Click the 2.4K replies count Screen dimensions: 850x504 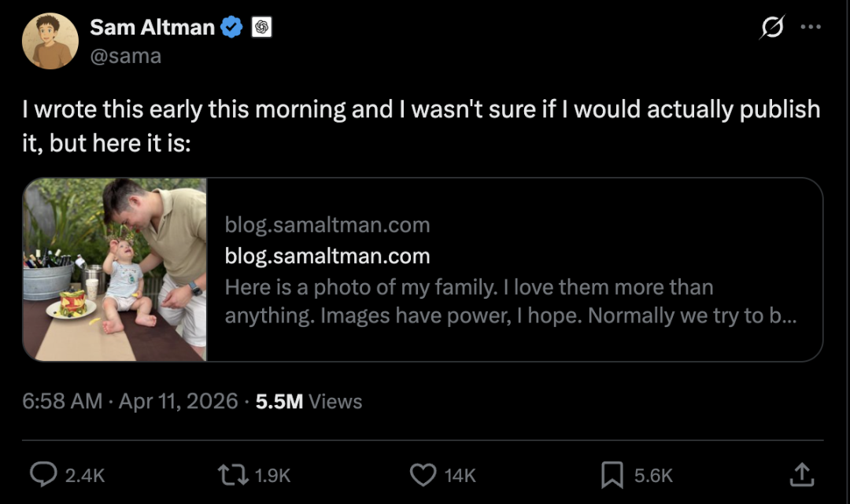tap(84, 475)
